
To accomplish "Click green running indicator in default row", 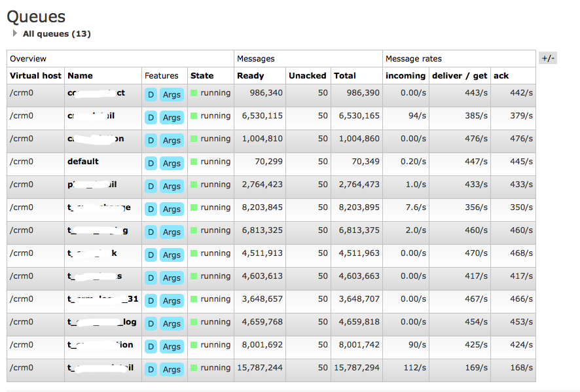I will point(194,162).
